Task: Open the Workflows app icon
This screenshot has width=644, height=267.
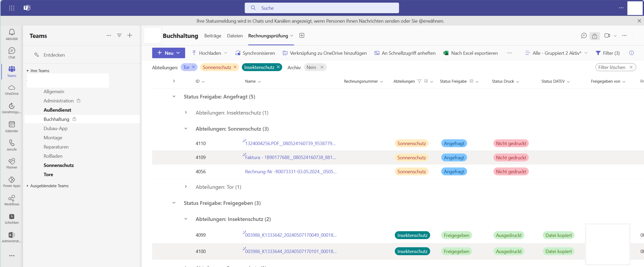Action: [x=12, y=200]
